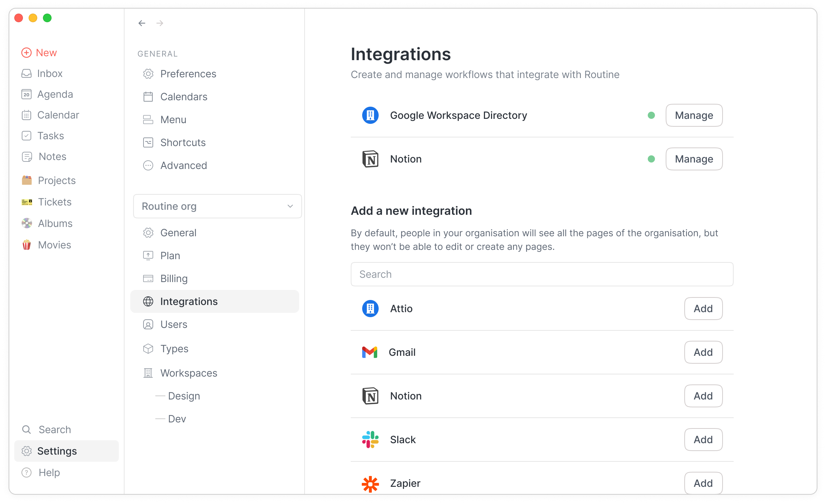The height and width of the screenshot is (504, 826).
Task: Click the Search magnifier icon in sidebar
Action: [x=26, y=430]
